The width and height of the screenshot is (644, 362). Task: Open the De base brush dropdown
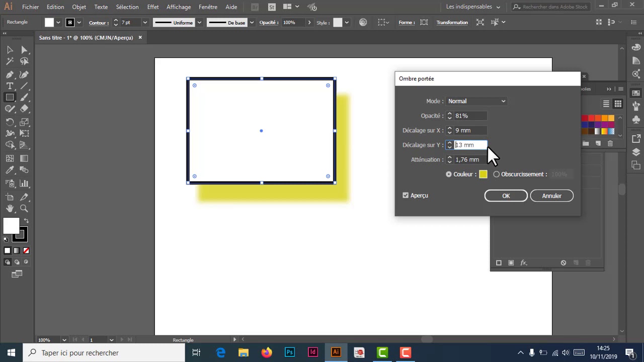(252, 22)
